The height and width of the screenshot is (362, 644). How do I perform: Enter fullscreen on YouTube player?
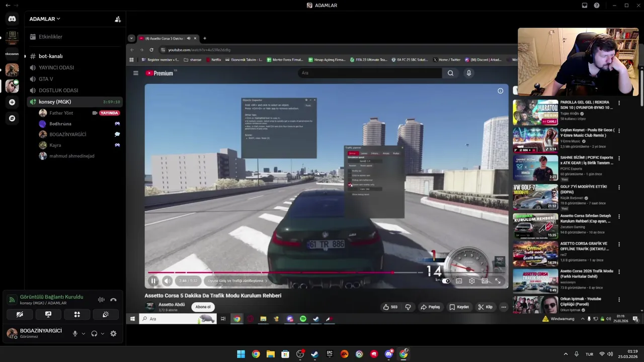(498, 281)
